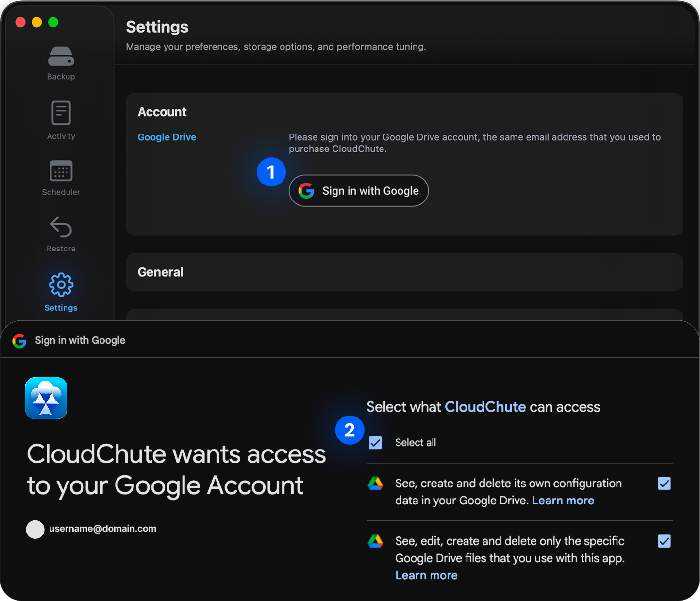Open Learn more for specific Drive files
This screenshot has height=601, width=700.
(x=426, y=575)
